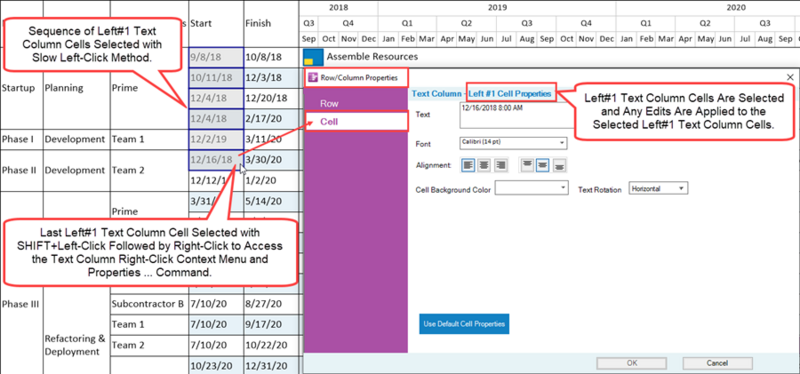Select the 10/22/20 Finish cell
Viewport: 800px width, 374px height.
[x=271, y=345]
